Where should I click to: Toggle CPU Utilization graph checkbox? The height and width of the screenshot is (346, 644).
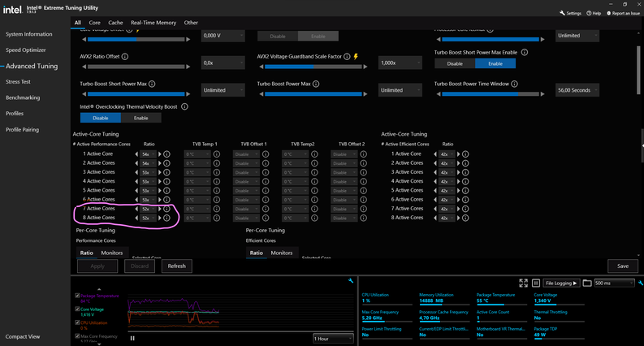(x=77, y=322)
